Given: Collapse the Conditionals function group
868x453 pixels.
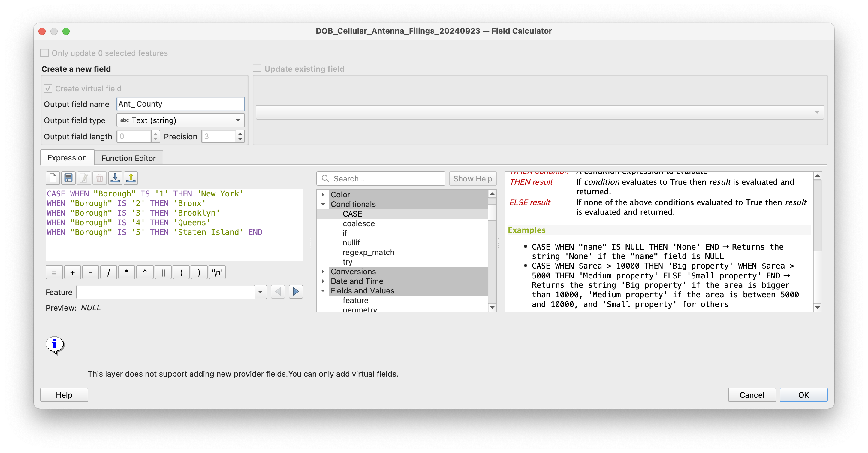Looking at the screenshot, I should point(323,204).
